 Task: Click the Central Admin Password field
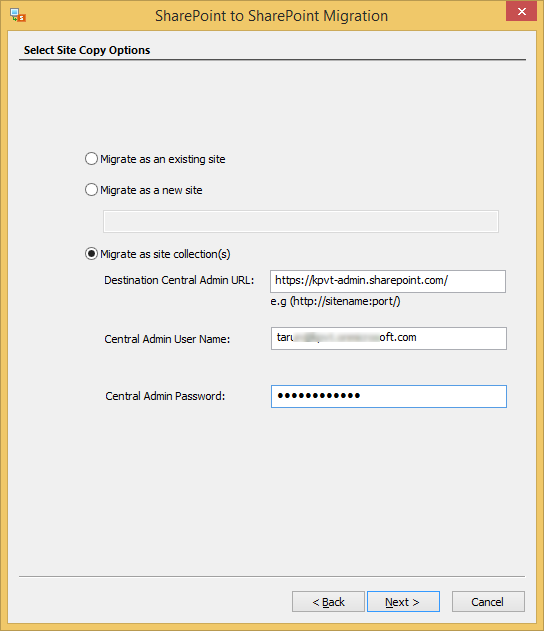[x=389, y=396]
